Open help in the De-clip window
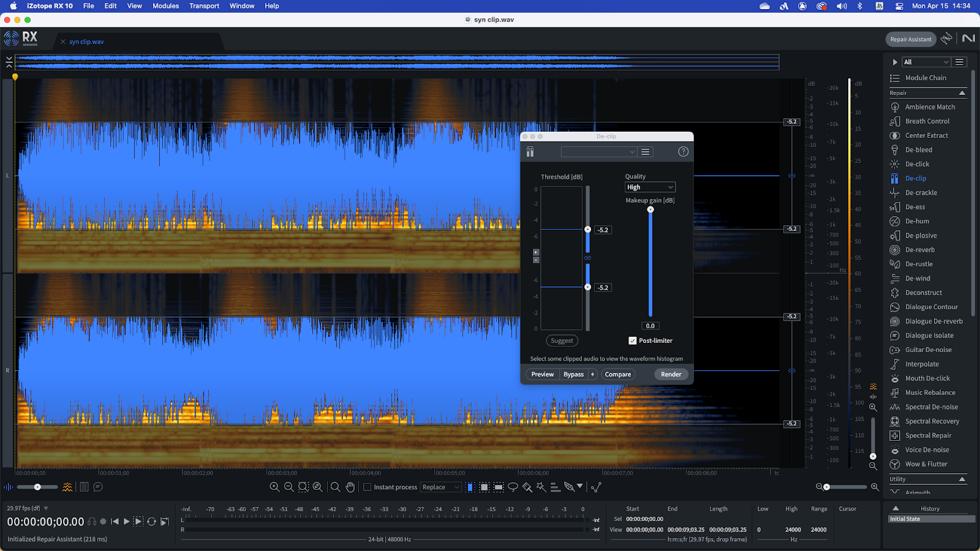The width and height of the screenshot is (980, 551). click(x=683, y=152)
